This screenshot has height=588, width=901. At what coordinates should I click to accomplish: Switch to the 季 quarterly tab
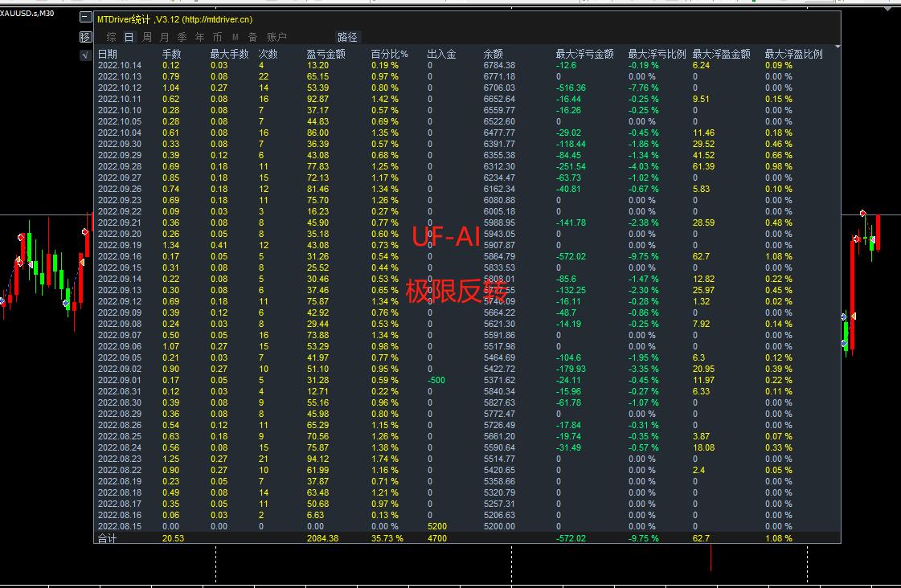(x=182, y=37)
